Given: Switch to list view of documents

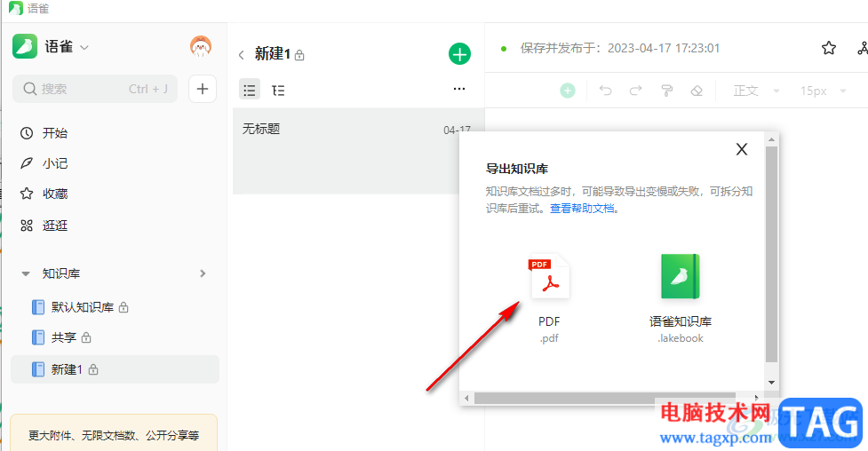Looking at the screenshot, I should [250, 90].
